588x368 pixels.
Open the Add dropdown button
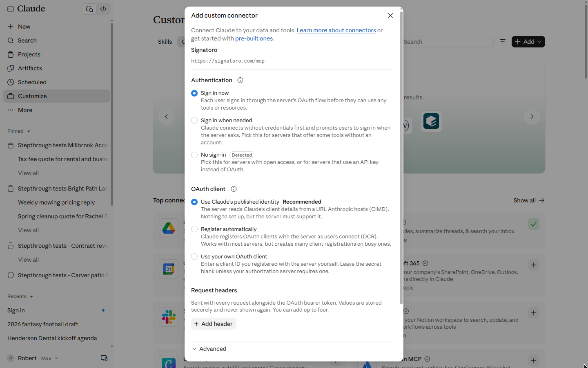(528, 42)
